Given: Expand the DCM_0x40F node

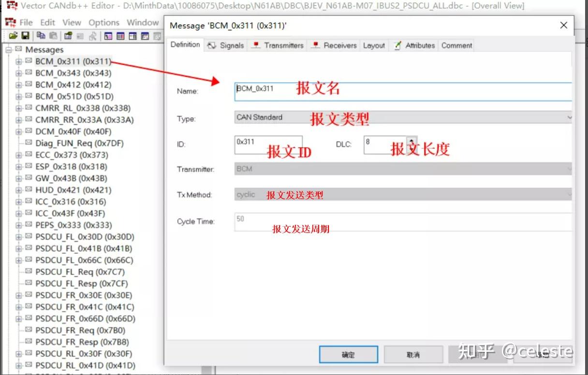Looking at the screenshot, I should click(19, 131).
